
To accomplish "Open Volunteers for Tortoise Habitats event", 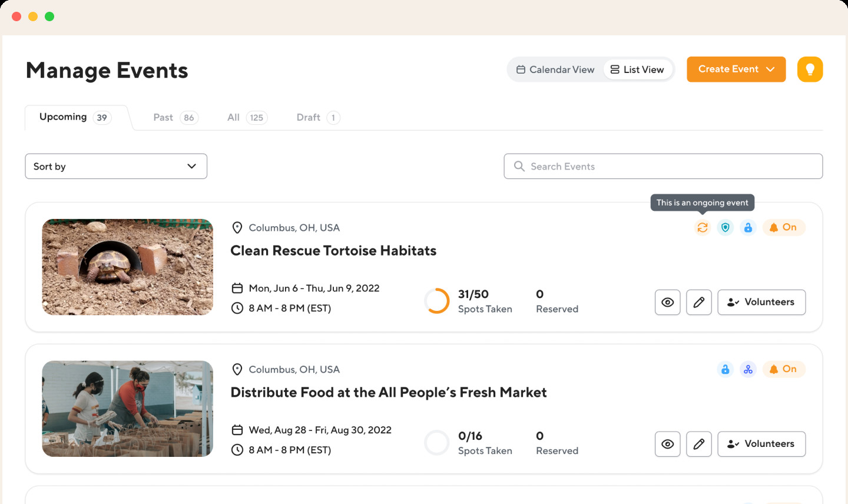I will click(x=761, y=302).
